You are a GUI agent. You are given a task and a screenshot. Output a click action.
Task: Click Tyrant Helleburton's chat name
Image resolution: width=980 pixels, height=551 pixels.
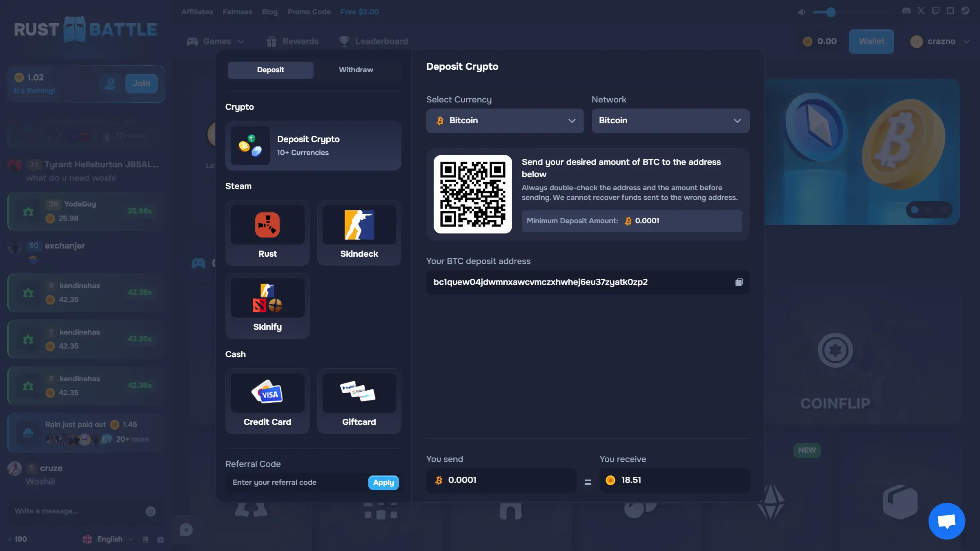click(x=102, y=164)
